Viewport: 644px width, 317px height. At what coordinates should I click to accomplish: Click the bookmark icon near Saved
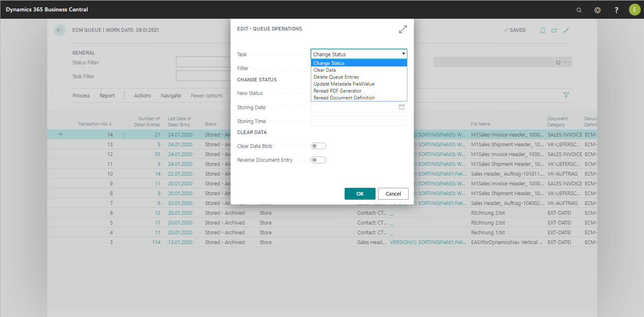543,31
